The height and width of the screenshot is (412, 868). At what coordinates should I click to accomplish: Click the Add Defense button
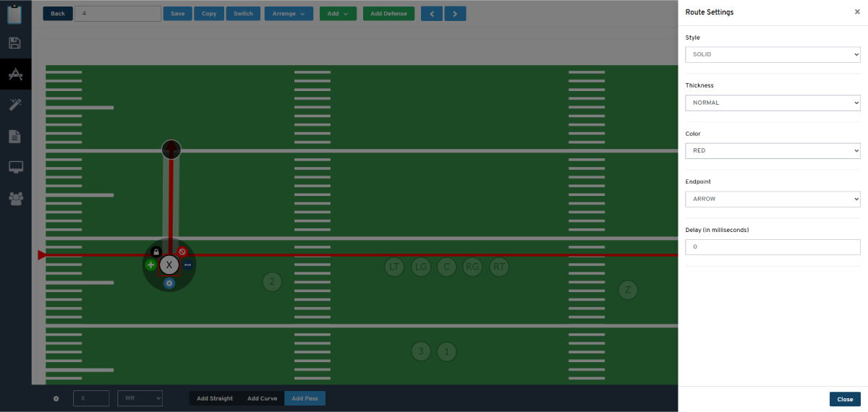click(x=389, y=14)
